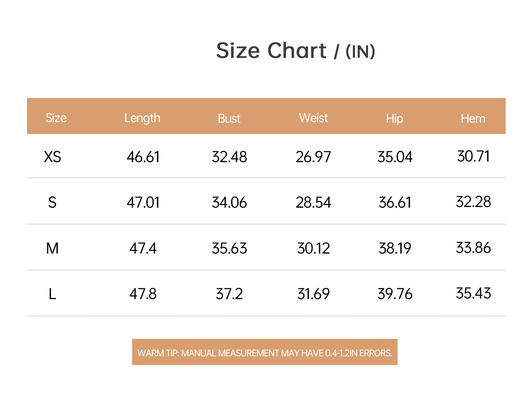Click the Hem column header
The image size is (532, 399).
click(473, 118)
